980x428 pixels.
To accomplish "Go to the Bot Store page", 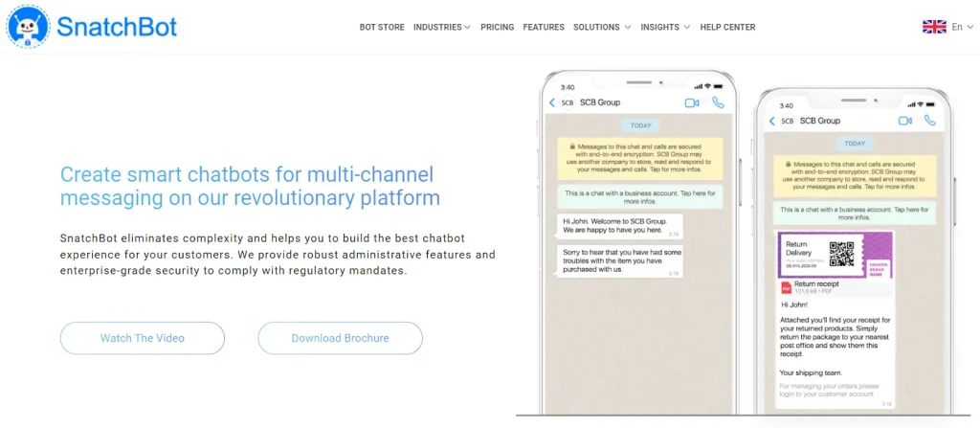I will click(382, 27).
